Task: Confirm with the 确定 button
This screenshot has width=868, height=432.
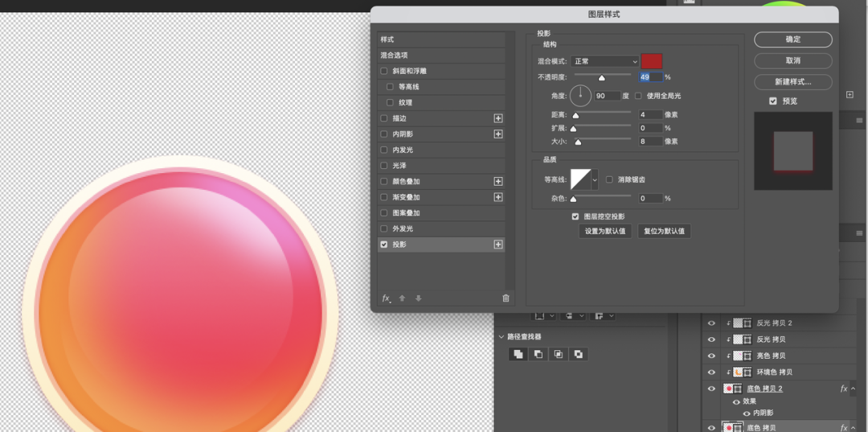Action: point(792,39)
